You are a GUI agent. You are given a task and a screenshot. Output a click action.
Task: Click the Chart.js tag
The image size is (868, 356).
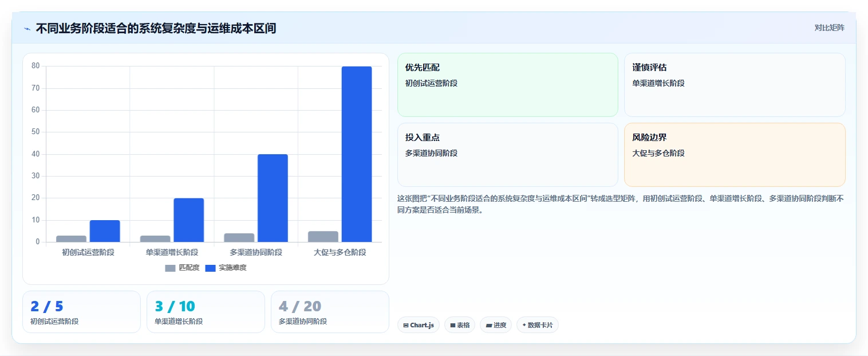pos(419,325)
